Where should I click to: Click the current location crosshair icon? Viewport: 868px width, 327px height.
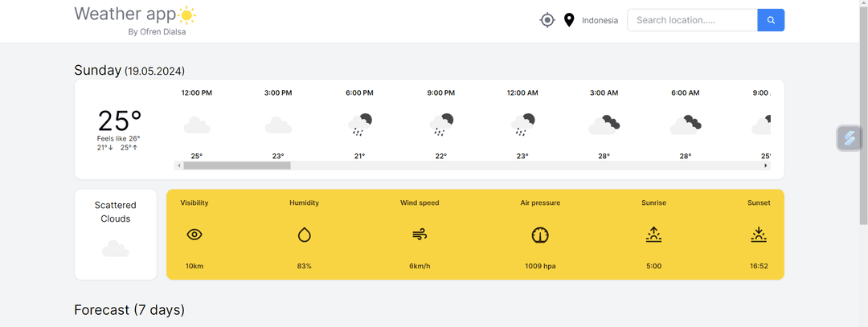point(547,20)
